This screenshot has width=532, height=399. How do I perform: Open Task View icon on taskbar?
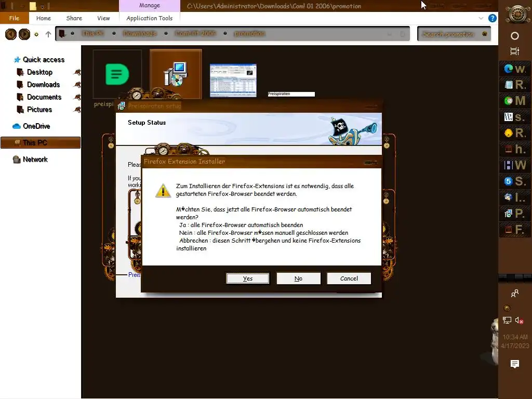[515, 51]
